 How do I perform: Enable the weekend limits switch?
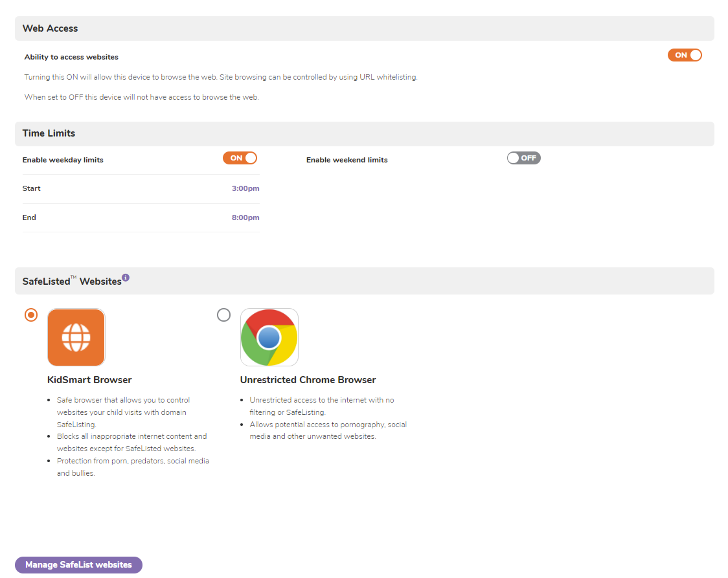(523, 158)
